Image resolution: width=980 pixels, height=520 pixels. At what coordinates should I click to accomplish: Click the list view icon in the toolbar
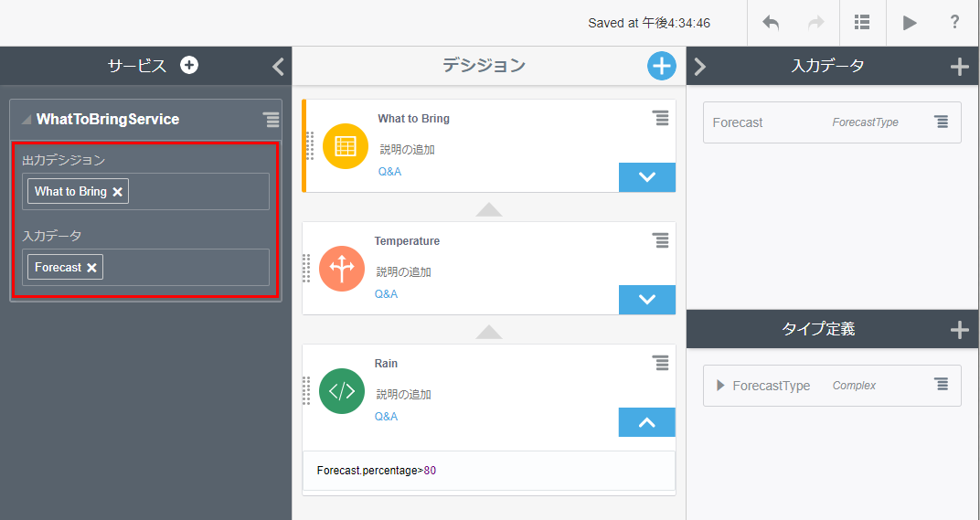pyautogui.click(x=862, y=23)
